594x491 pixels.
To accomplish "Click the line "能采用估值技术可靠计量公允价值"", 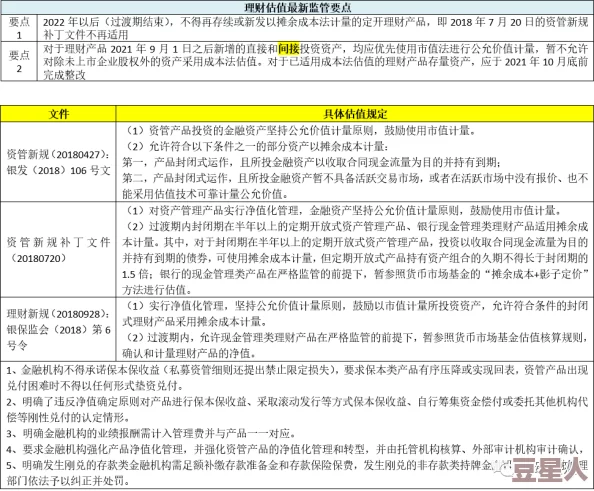I will pyautogui.click(x=206, y=194).
